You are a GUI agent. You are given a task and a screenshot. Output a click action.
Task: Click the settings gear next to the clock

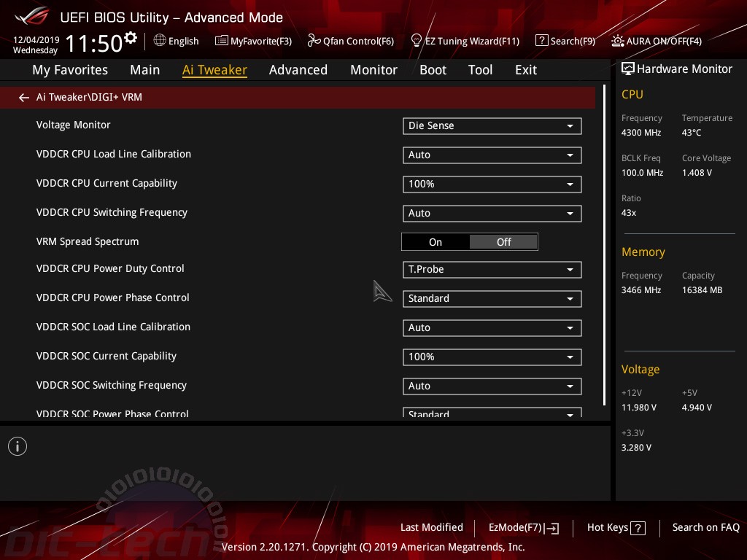(131, 37)
